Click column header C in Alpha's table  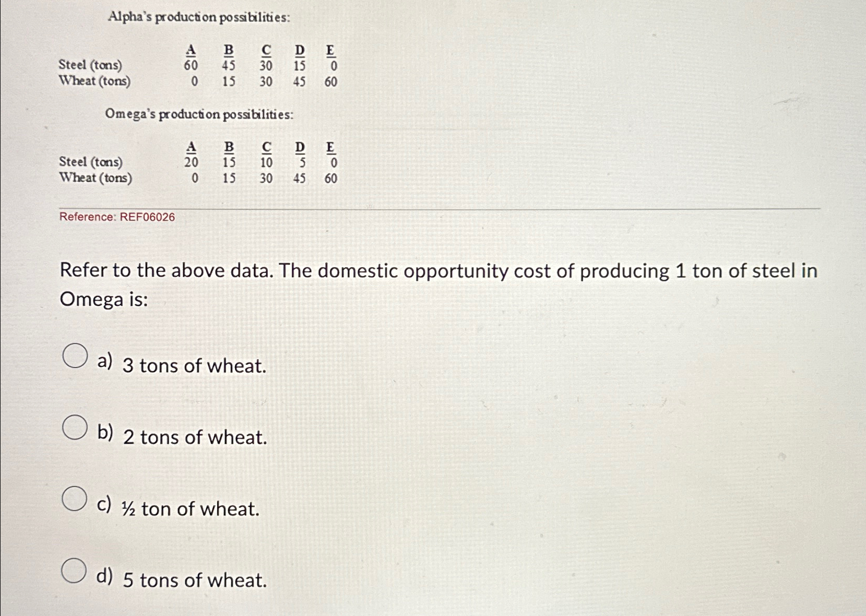[266, 51]
